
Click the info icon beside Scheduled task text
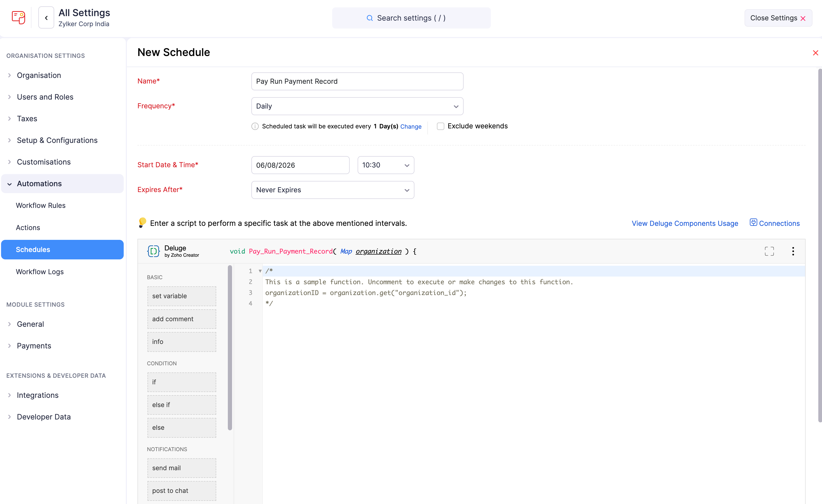click(255, 126)
